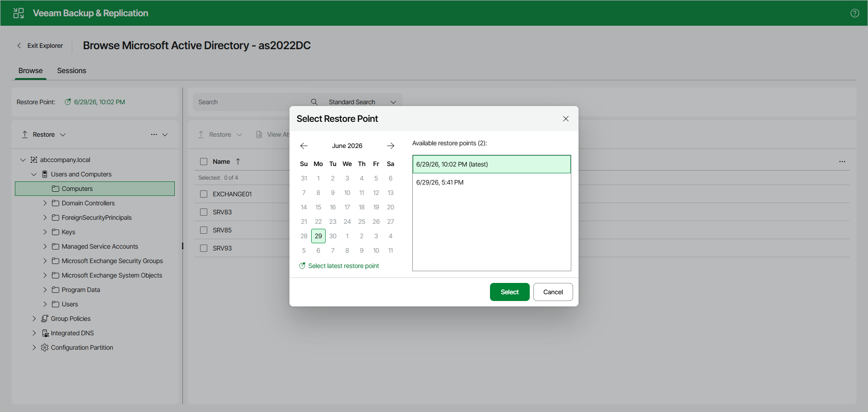The width and height of the screenshot is (868, 412).
Task: Click the restore point clock icon
Action: 68,102
